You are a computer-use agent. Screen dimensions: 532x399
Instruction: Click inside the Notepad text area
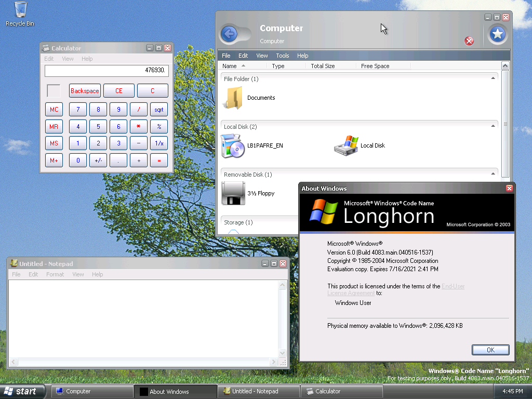point(143,318)
